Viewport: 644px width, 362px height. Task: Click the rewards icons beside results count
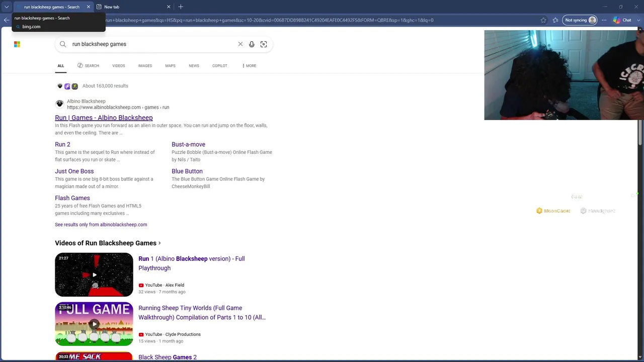coord(67,86)
